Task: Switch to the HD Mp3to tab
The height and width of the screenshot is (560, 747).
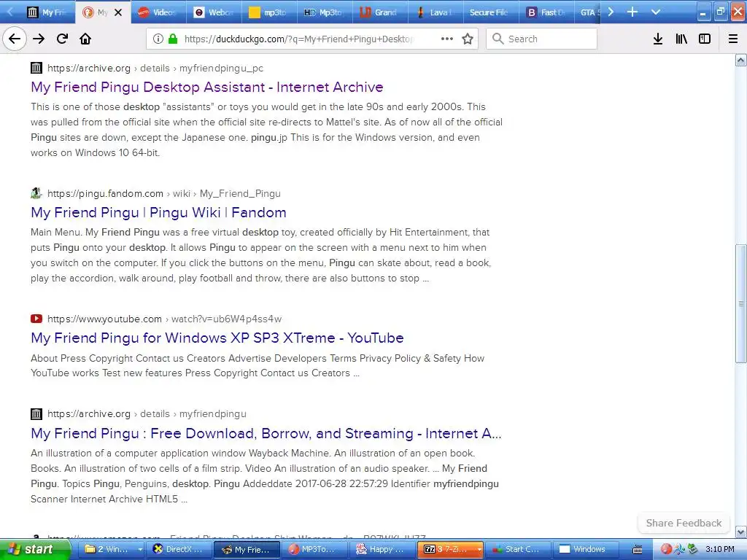Action: (325, 12)
